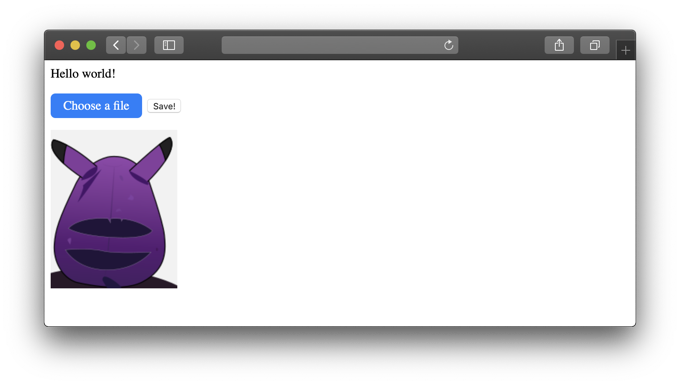The image size is (680, 385).
Task: Close the window with the red button
Action: (59, 45)
